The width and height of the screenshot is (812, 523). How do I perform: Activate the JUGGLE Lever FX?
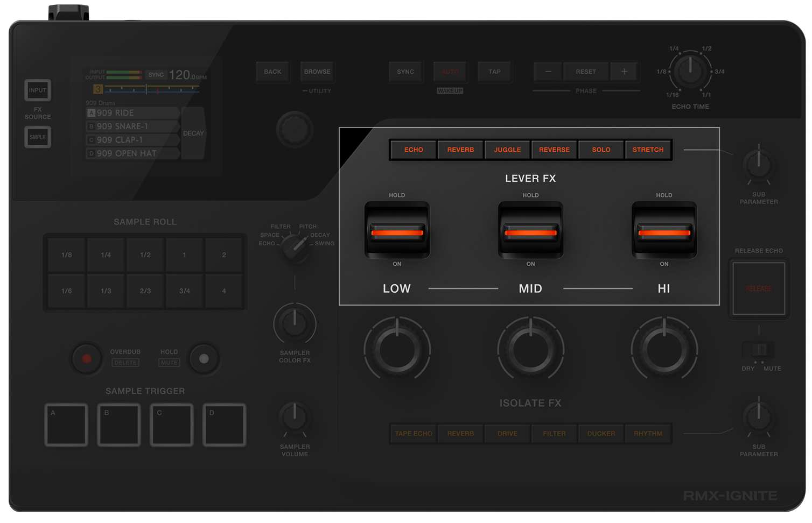point(507,150)
